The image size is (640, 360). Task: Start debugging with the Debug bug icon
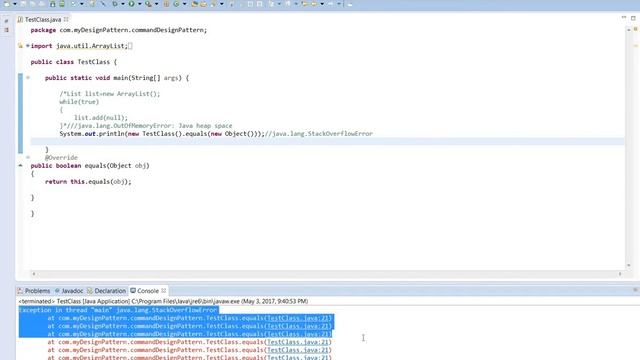click(115, 4)
